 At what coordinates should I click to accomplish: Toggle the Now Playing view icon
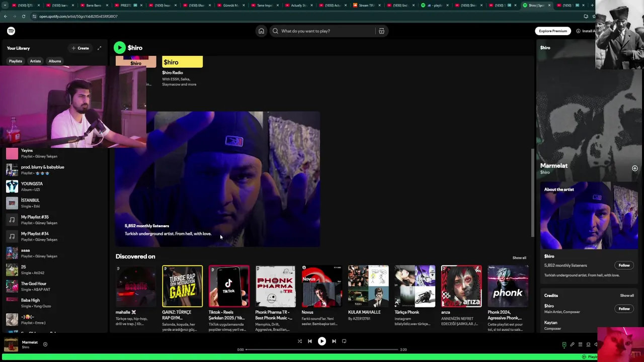564,344
